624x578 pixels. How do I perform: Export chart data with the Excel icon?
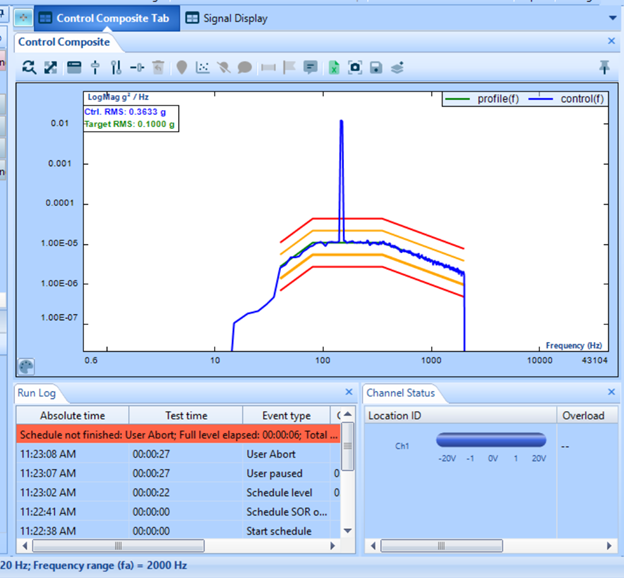click(333, 67)
